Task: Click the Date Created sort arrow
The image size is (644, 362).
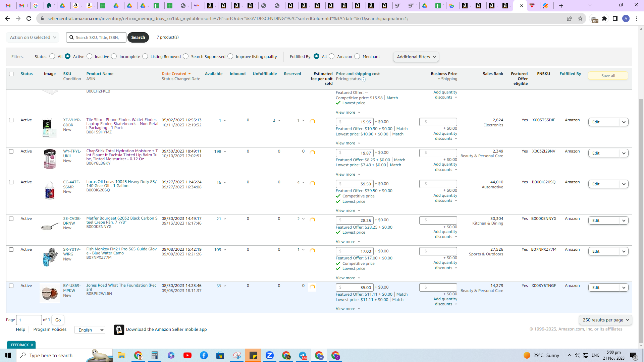Action: pos(190,74)
